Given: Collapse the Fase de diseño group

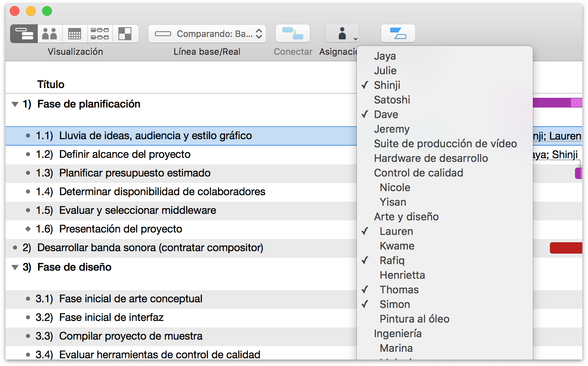Looking at the screenshot, I should (15, 267).
